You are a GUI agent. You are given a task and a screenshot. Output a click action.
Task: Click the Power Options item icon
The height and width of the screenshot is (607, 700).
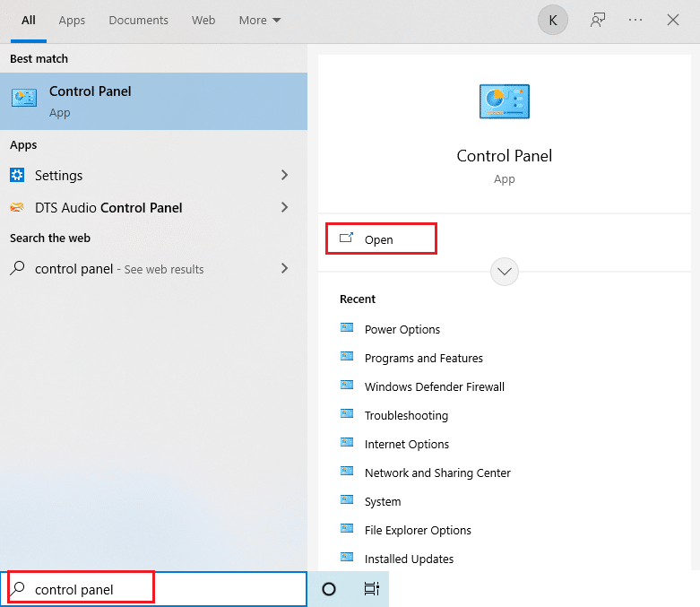pos(347,328)
